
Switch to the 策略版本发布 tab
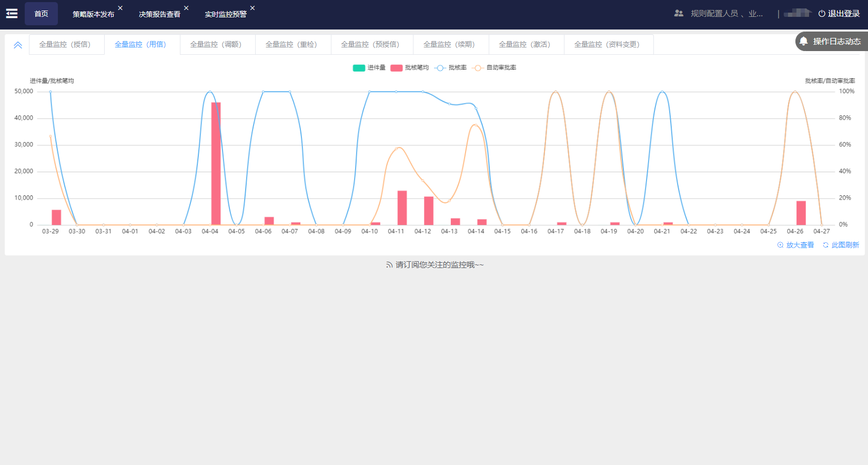[93, 14]
